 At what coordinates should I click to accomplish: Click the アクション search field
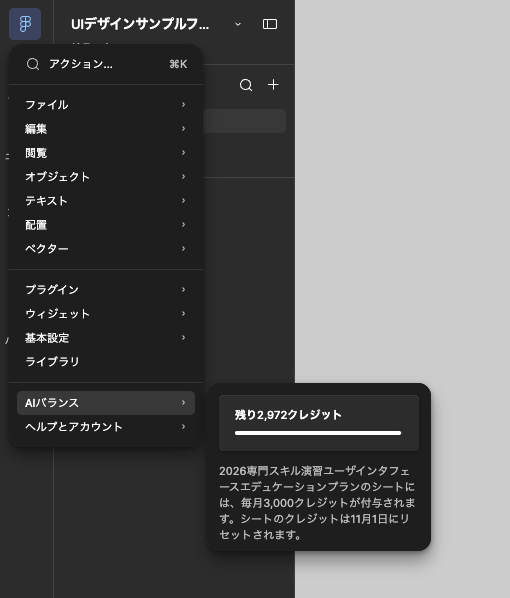[106, 64]
